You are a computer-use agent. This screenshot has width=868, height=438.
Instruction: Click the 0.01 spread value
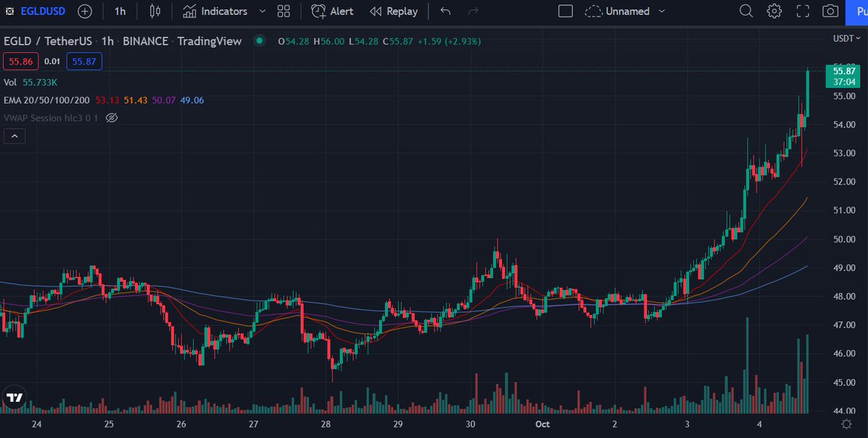pyautogui.click(x=52, y=62)
